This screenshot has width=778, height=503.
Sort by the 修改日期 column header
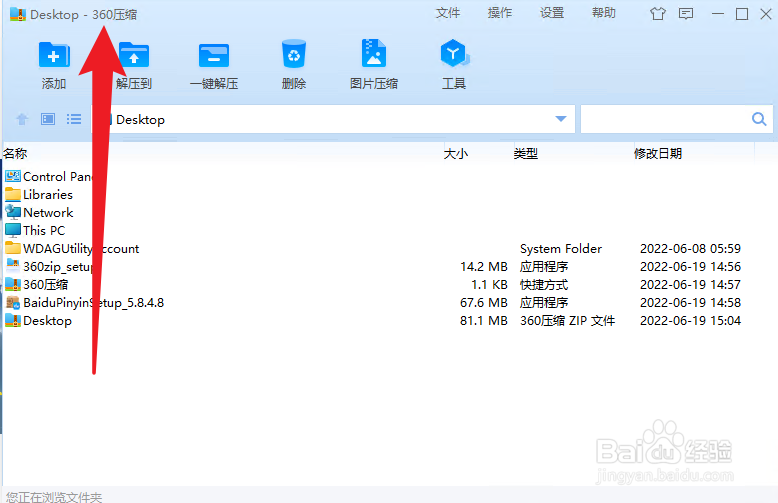point(658,154)
